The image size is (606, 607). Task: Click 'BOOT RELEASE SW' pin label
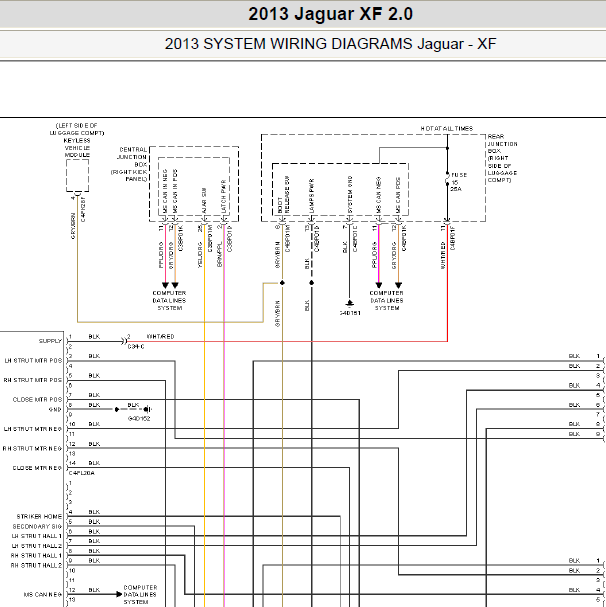click(x=284, y=194)
